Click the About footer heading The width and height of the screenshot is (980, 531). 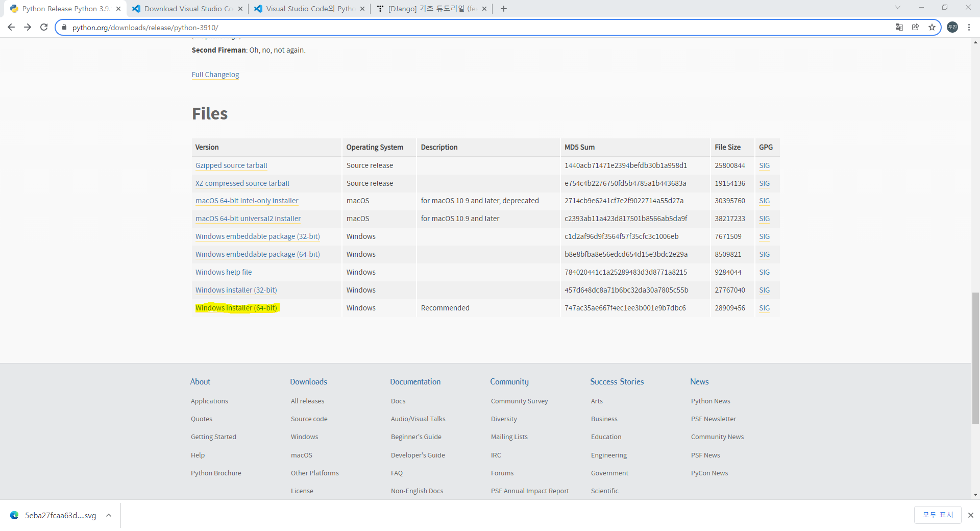pyautogui.click(x=200, y=381)
